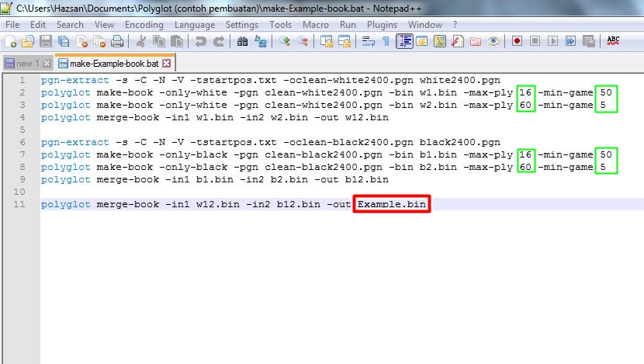Click 'black2400.pgn' at end of line 6
The image size is (644, 364).
pos(460,142)
